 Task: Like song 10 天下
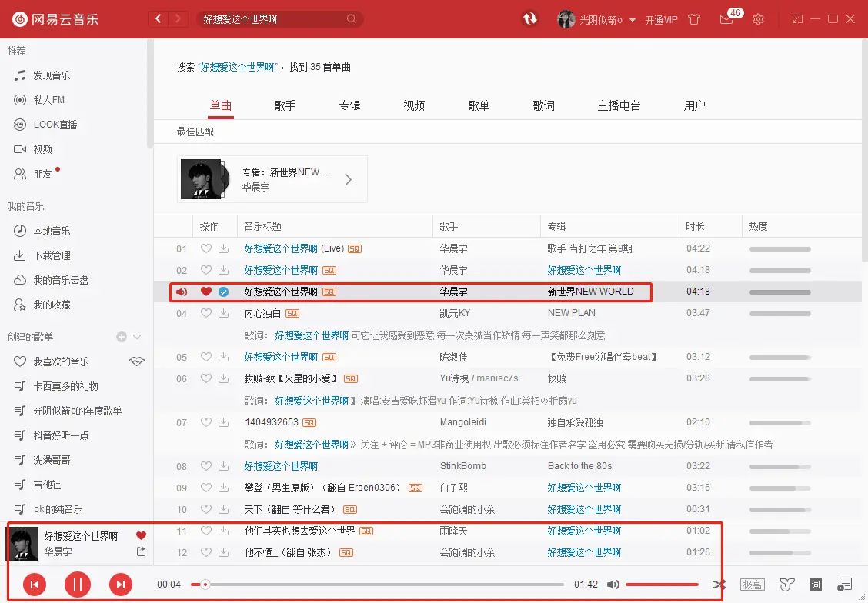click(206, 509)
